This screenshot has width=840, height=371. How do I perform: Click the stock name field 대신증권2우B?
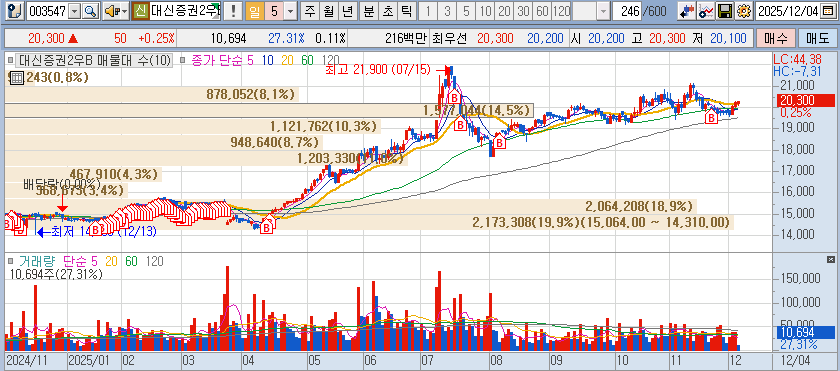(x=185, y=10)
